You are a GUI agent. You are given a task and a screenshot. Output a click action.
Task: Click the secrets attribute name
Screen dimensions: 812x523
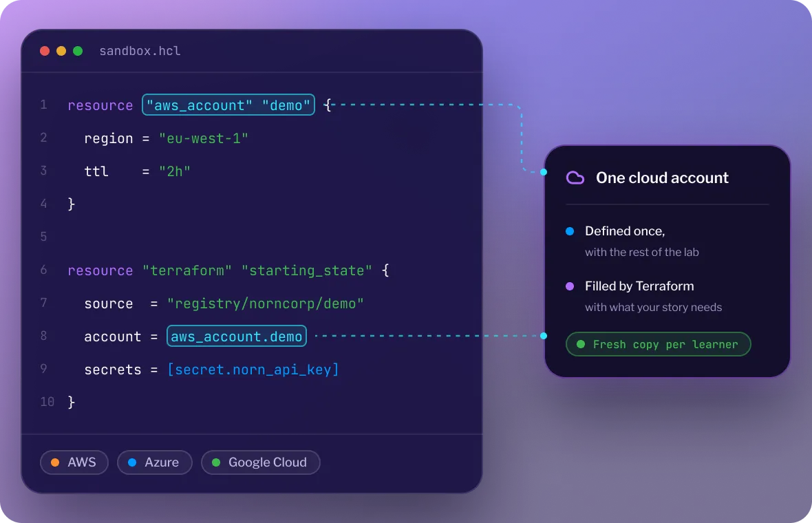(x=112, y=370)
